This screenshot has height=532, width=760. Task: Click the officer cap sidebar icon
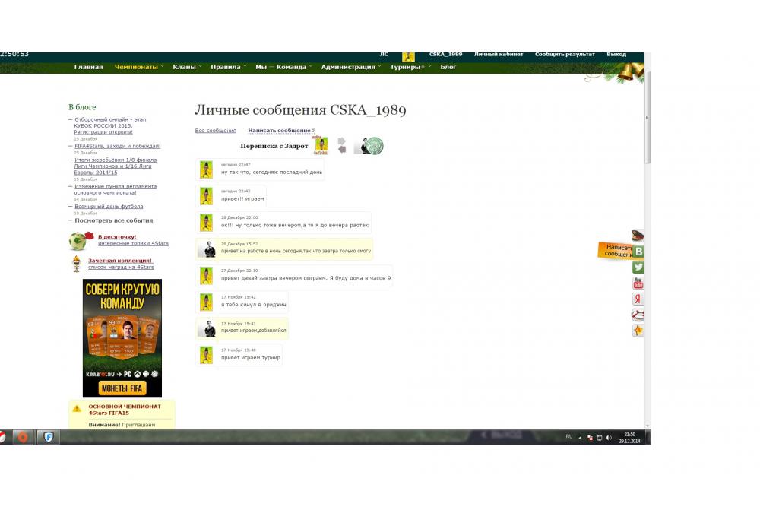(x=638, y=236)
